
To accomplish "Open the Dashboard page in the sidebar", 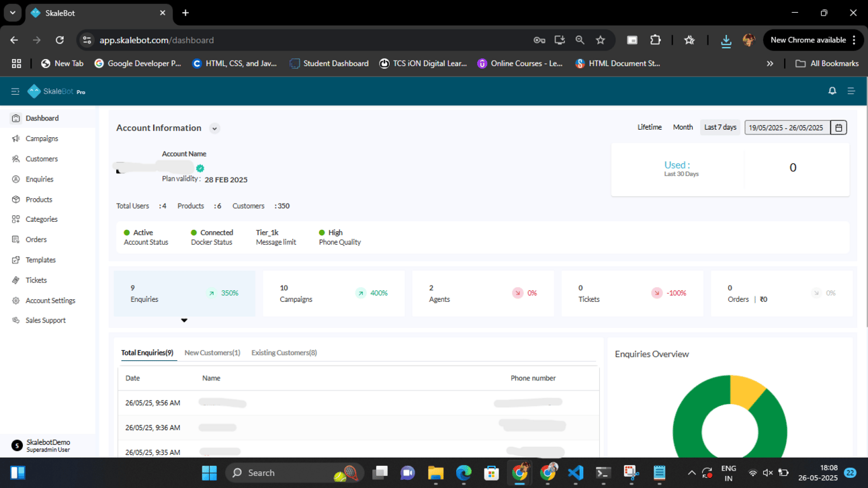I will 42,118.
